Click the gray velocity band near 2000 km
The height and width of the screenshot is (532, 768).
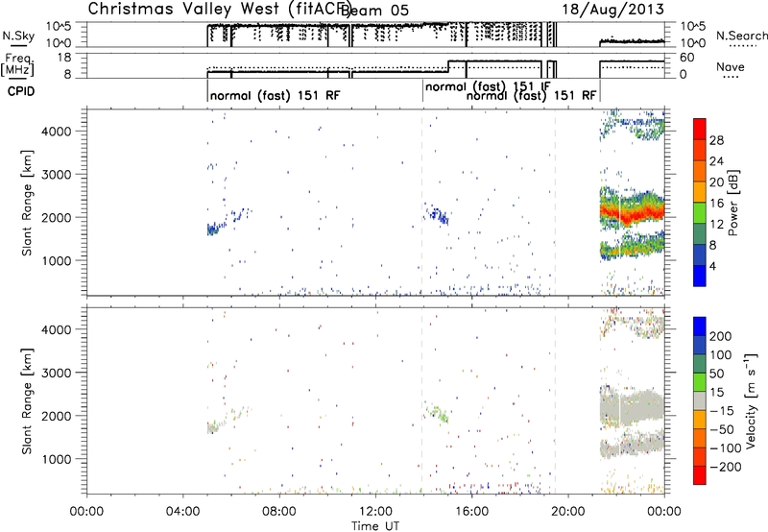pos(633,406)
